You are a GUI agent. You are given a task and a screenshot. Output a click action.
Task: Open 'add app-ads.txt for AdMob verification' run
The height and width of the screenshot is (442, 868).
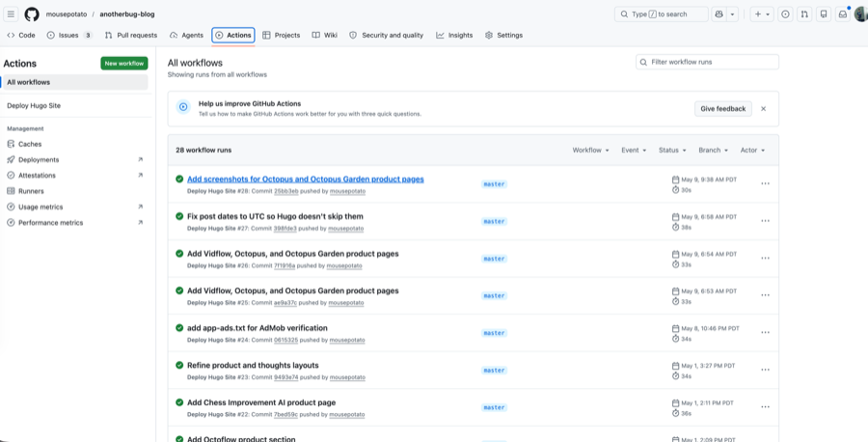click(258, 328)
